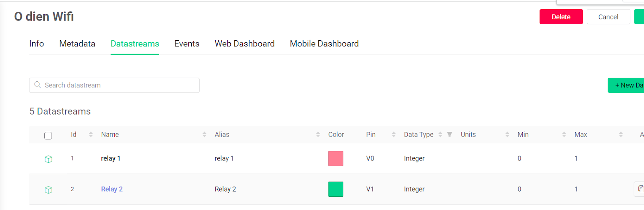The width and height of the screenshot is (644, 210).
Task: Click the Cancel button
Action: (x=608, y=17)
